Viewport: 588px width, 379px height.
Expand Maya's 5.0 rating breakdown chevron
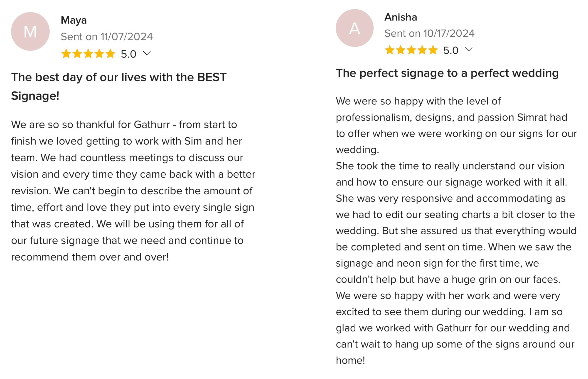147,53
